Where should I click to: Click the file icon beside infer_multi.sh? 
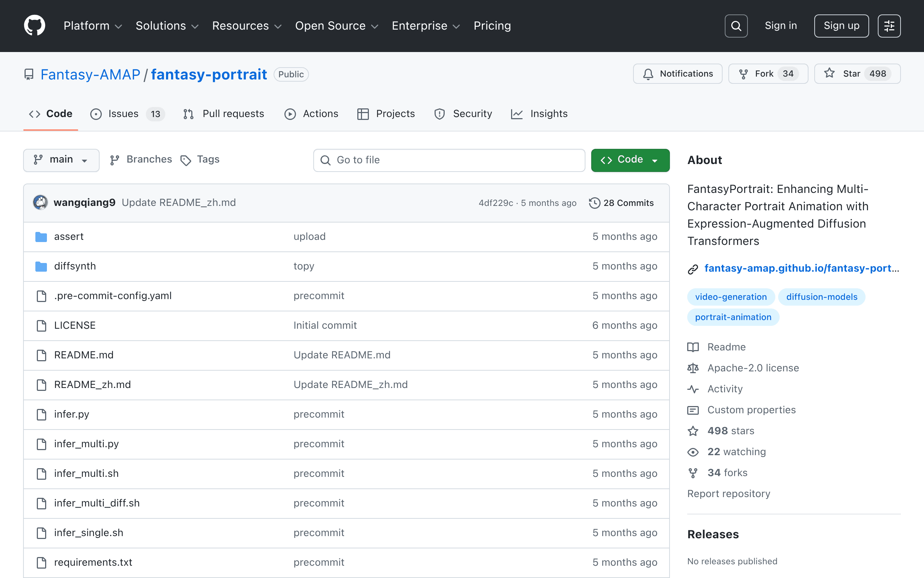(41, 474)
